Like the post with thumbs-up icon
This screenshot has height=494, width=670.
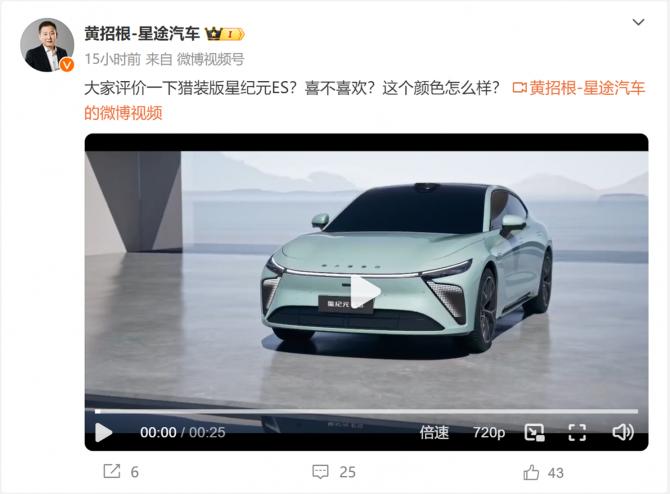(x=531, y=472)
